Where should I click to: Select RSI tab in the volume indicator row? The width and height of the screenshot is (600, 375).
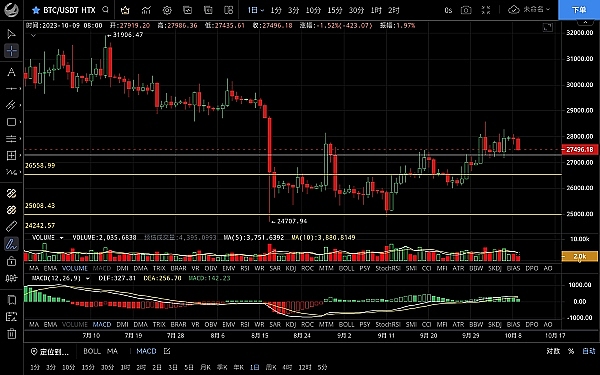tap(245, 268)
